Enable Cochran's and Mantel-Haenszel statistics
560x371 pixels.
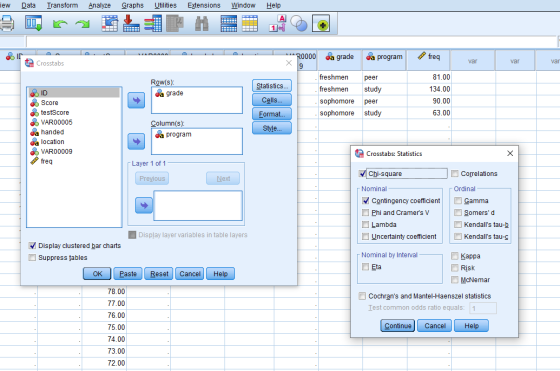pyautogui.click(x=362, y=296)
